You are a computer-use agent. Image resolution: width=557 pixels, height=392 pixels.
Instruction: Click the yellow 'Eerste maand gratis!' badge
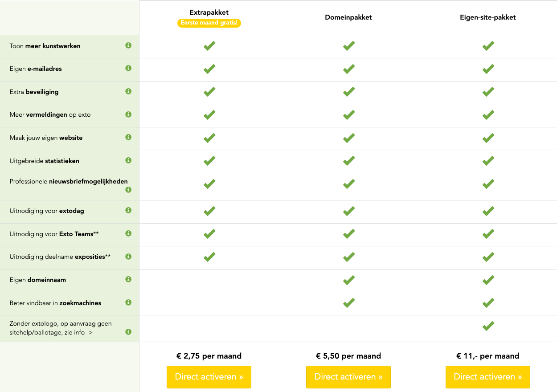(209, 23)
